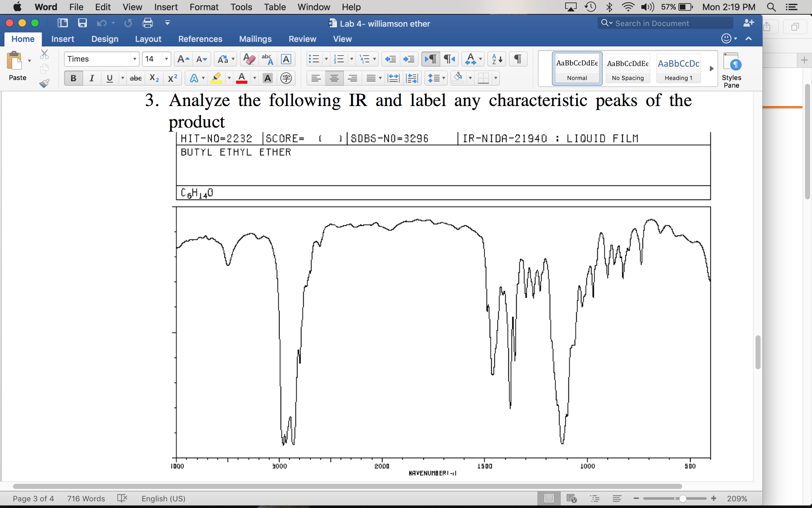Toggle show paragraph marks pilcrow
This screenshot has width=812, height=508.
(x=518, y=59)
